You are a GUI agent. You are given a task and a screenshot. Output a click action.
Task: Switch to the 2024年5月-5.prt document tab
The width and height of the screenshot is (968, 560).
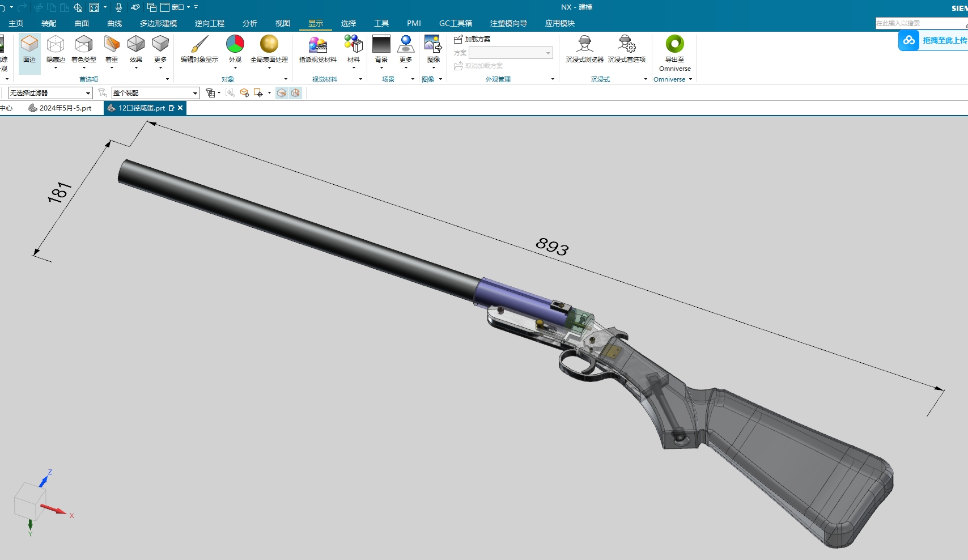(x=60, y=108)
